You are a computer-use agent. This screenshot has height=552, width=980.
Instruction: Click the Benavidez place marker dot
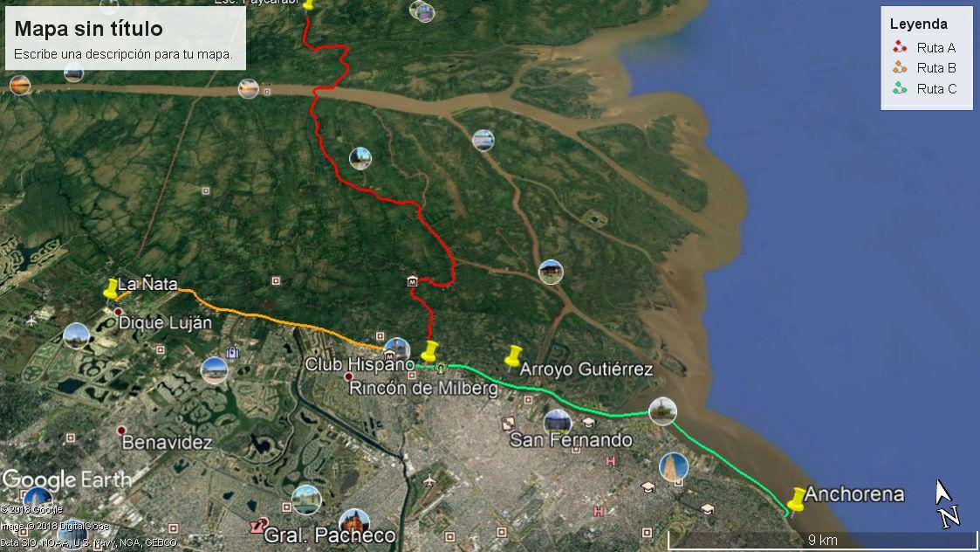click(121, 431)
